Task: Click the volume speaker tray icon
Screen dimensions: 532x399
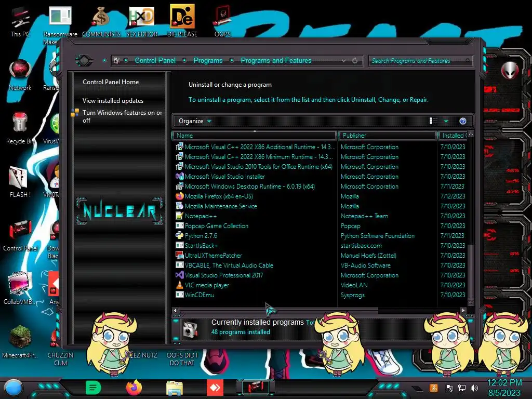Action: pos(474,388)
